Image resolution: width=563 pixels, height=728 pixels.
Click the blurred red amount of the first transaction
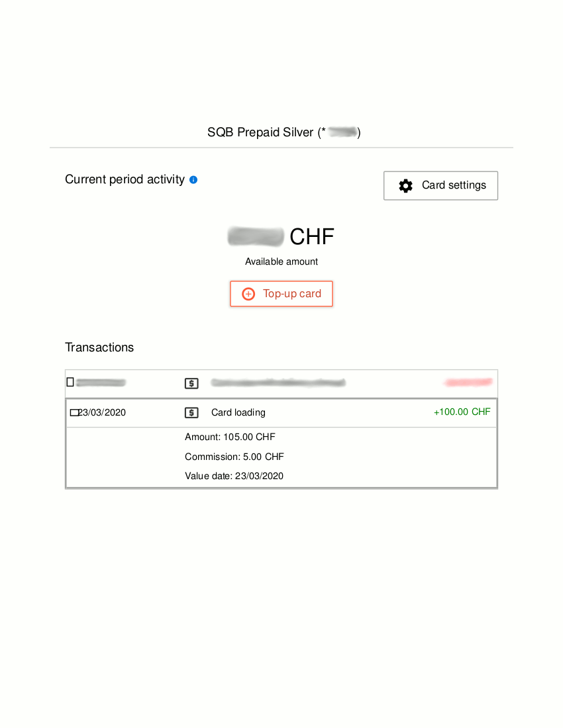[x=468, y=383]
